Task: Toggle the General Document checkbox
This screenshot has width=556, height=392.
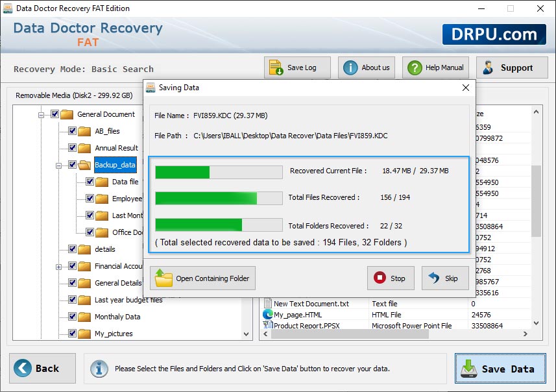Action: click(x=54, y=114)
